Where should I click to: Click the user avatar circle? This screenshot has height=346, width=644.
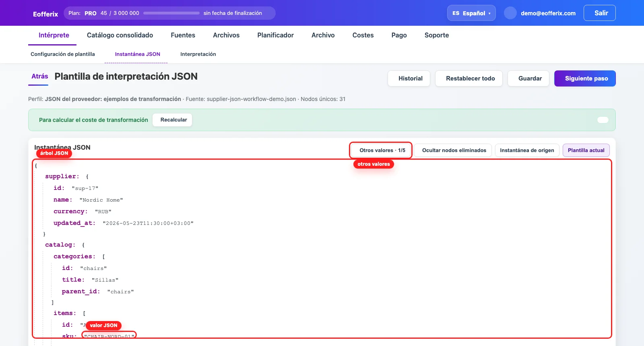(x=510, y=13)
